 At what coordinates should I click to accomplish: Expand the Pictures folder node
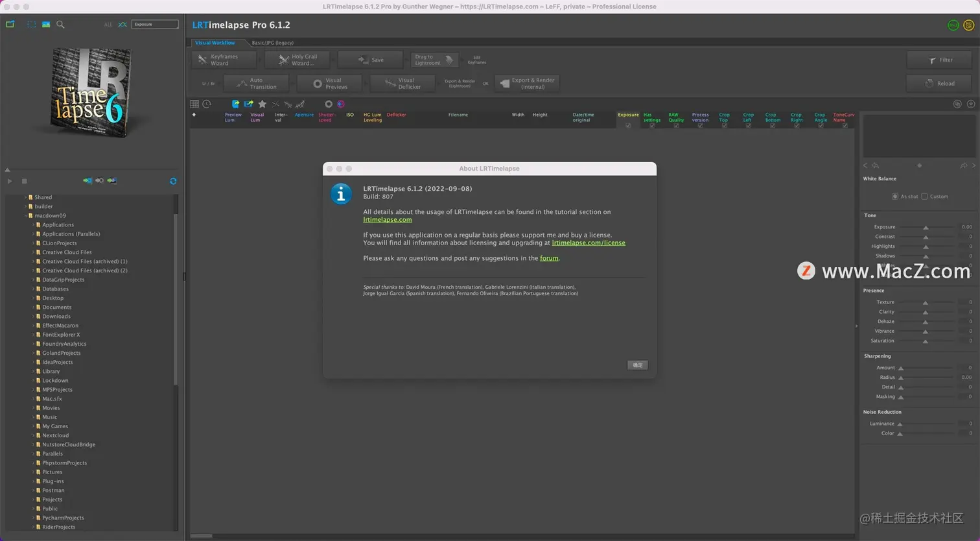33,472
